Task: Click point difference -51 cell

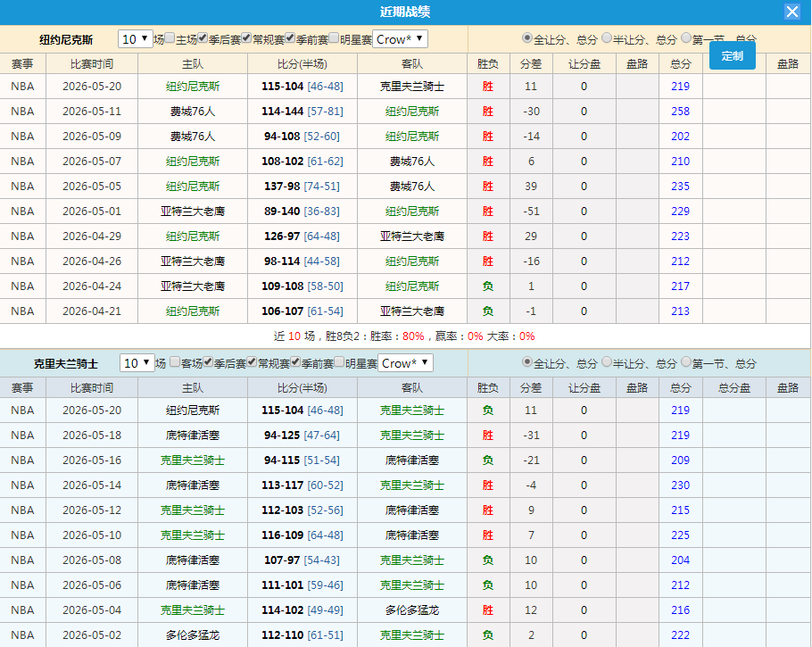Action: 531,212
